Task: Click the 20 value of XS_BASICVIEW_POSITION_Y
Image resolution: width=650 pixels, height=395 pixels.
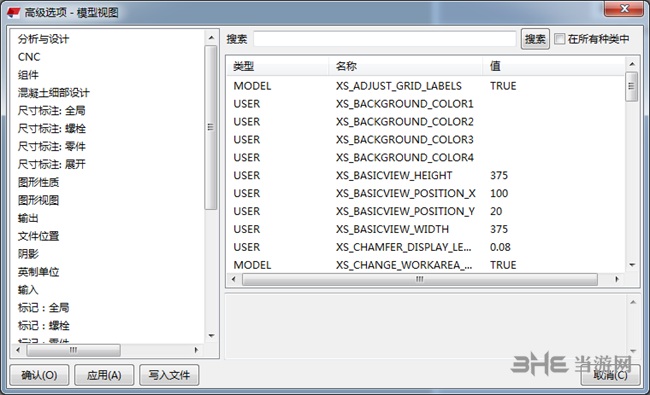Action: pyautogui.click(x=496, y=211)
